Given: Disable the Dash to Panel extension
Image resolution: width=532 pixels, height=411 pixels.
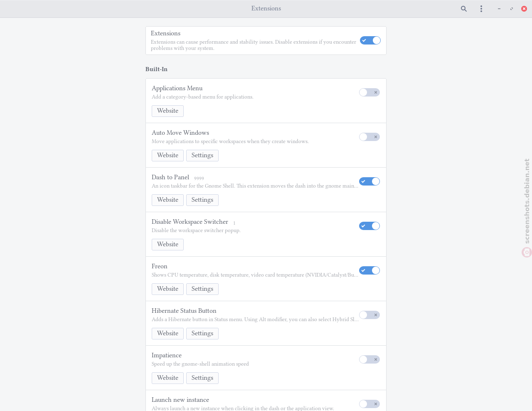Looking at the screenshot, I should click(x=369, y=181).
